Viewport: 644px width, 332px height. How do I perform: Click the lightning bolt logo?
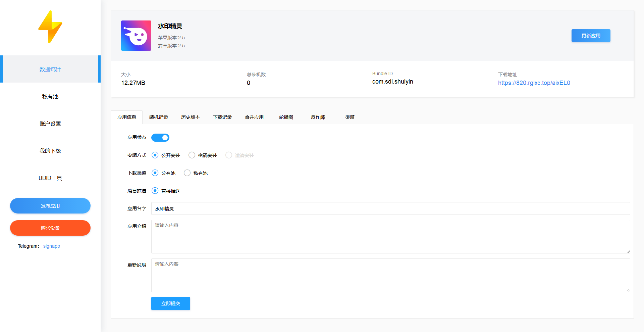(50, 27)
